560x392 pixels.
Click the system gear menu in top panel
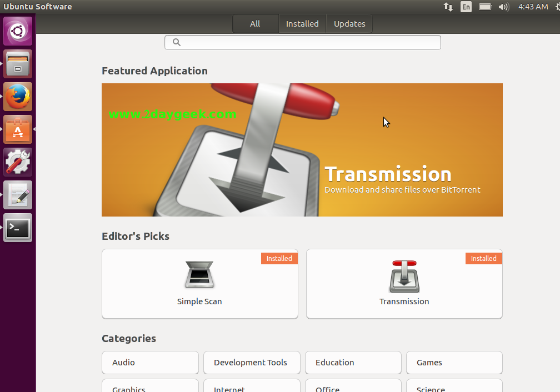click(558, 7)
